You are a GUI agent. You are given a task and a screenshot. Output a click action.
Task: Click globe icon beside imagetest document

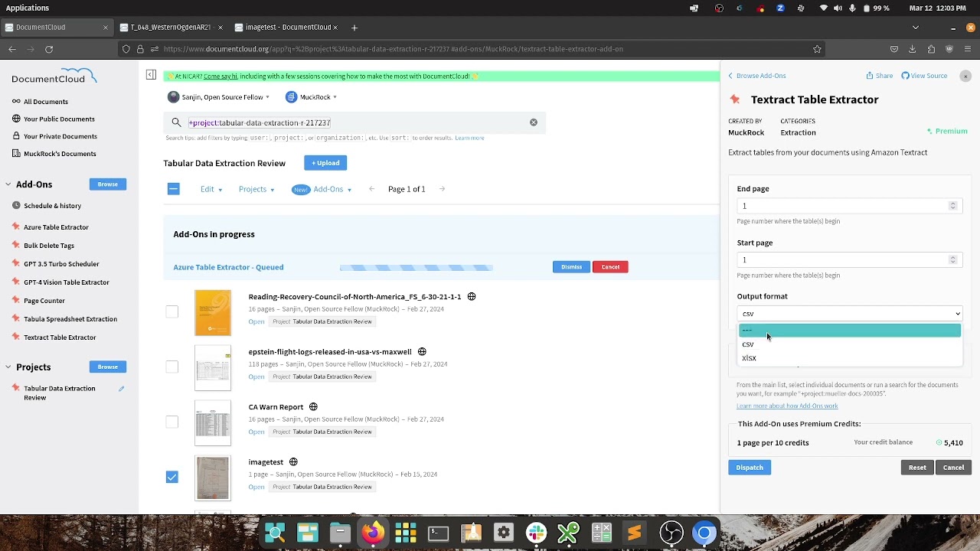coord(293,462)
